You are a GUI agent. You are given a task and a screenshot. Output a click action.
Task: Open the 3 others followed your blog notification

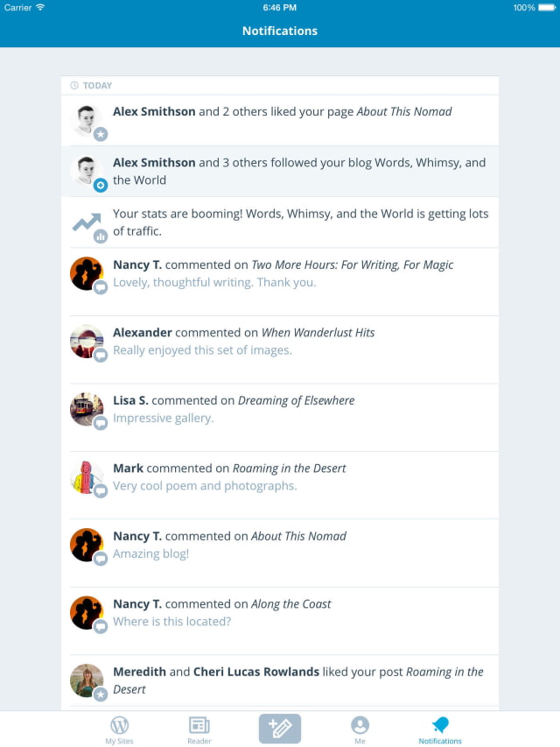(x=299, y=171)
